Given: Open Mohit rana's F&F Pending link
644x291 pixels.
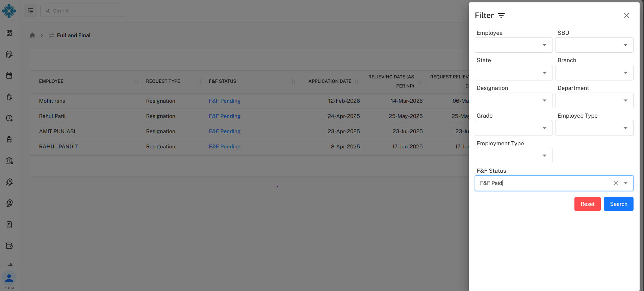Looking at the screenshot, I should click(x=225, y=101).
